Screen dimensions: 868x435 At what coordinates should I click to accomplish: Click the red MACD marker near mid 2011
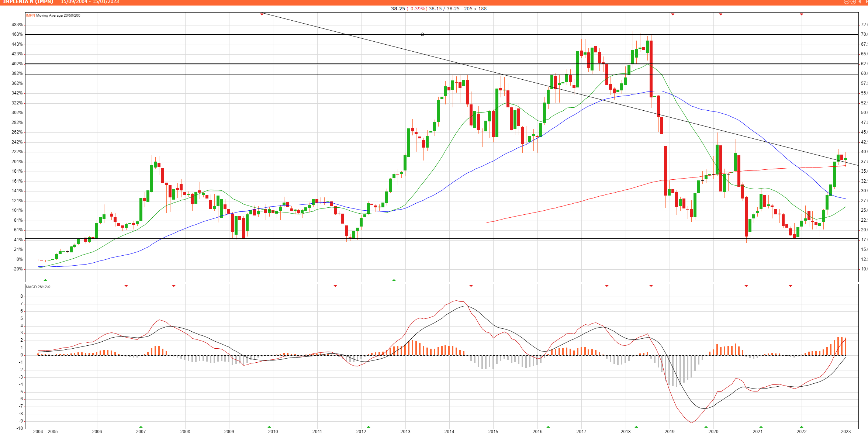(x=335, y=286)
